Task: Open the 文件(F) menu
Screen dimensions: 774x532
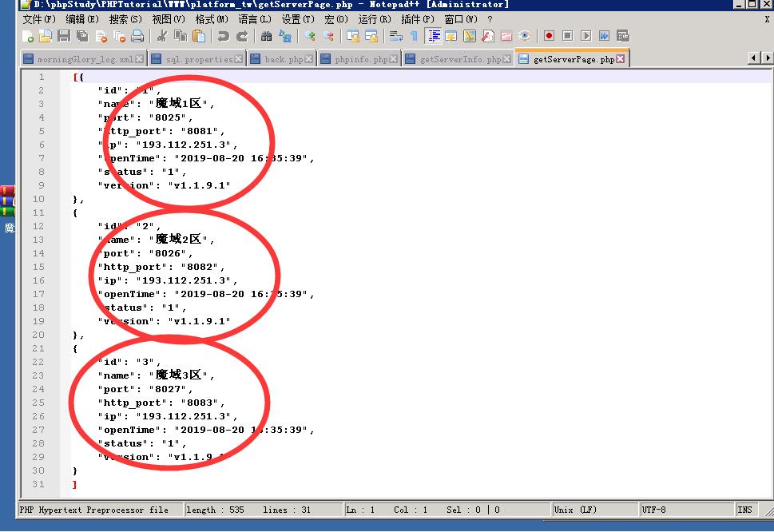Action: click(x=39, y=19)
